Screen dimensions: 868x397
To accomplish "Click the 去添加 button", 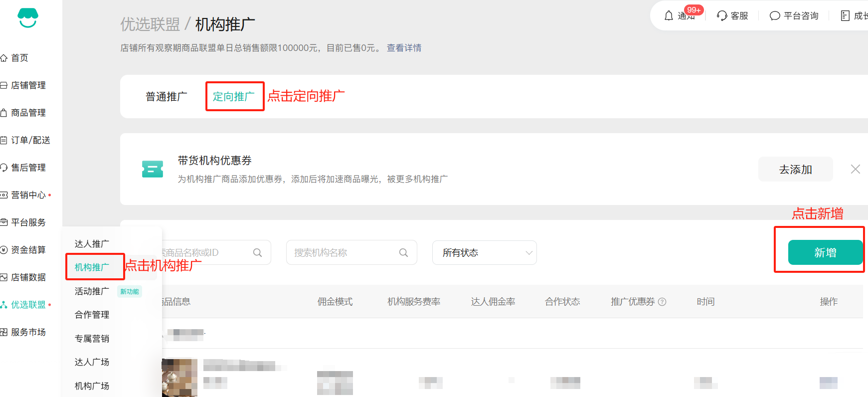I will point(795,170).
